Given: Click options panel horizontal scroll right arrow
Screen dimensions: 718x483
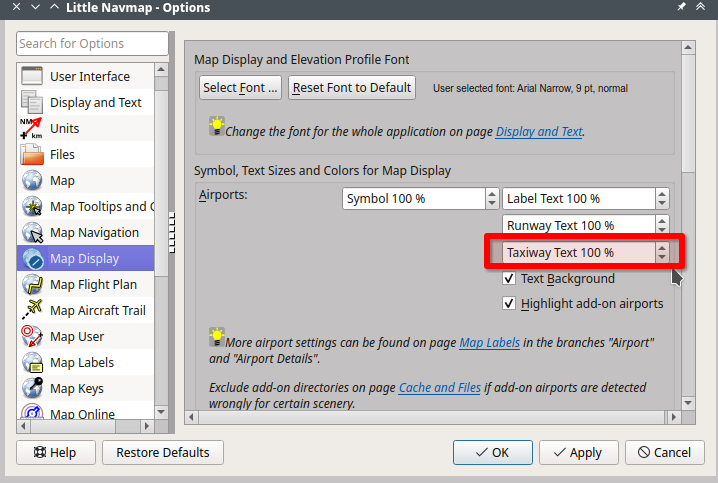Looking at the screenshot, I should (x=673, y=417).
